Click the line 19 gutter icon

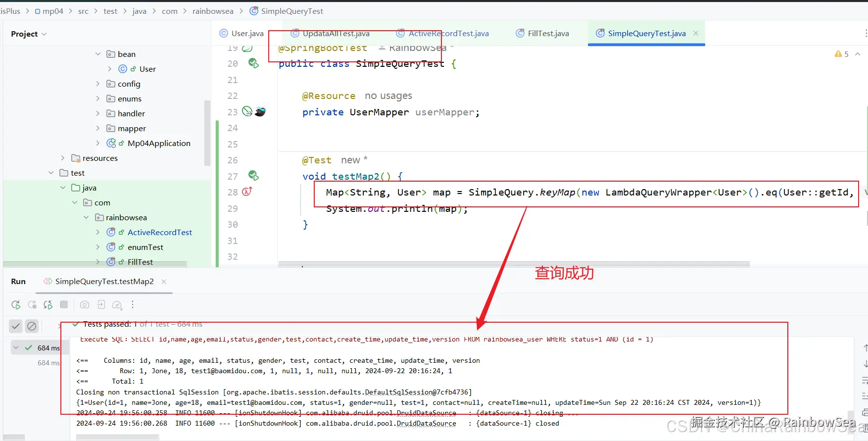point(247,48)
